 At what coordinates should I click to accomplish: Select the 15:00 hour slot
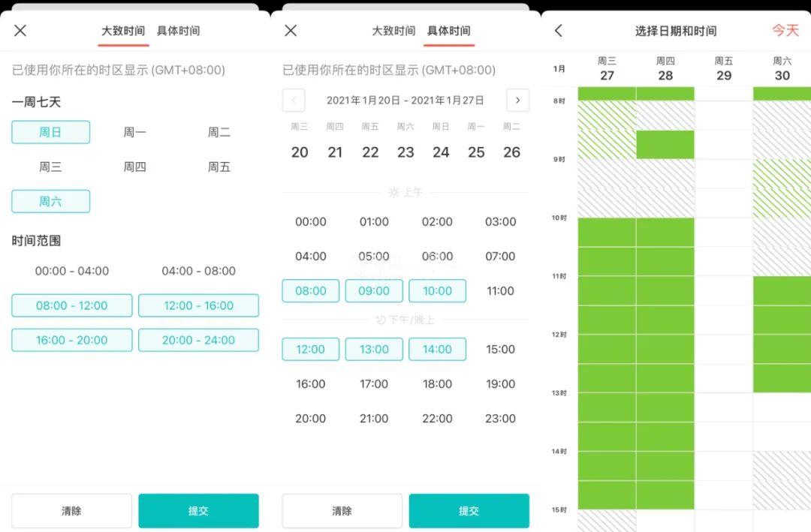(x=501, y=350)
